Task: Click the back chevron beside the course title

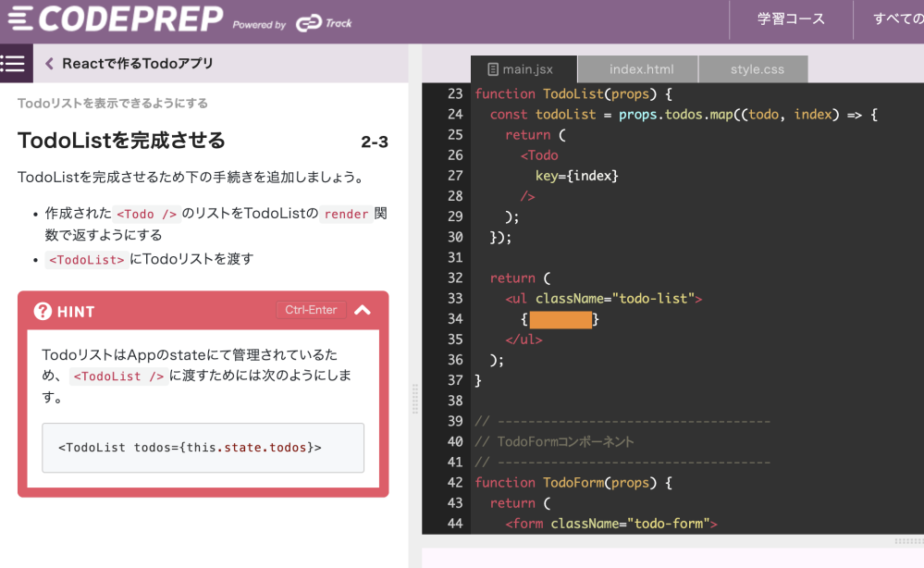Action: (x=49, y=64)
